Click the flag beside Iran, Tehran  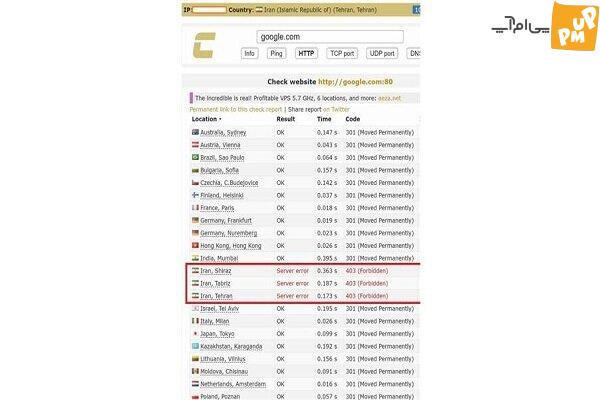(196, 296)
